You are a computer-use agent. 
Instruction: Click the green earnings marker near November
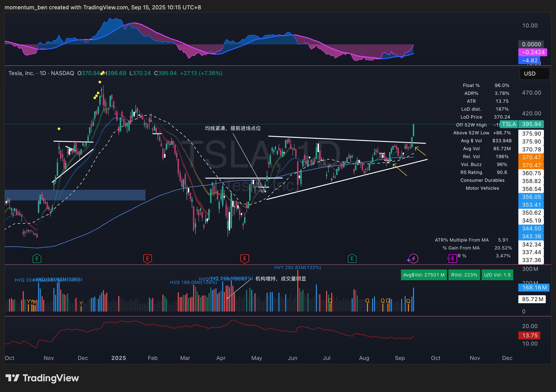tap(37, 259)
